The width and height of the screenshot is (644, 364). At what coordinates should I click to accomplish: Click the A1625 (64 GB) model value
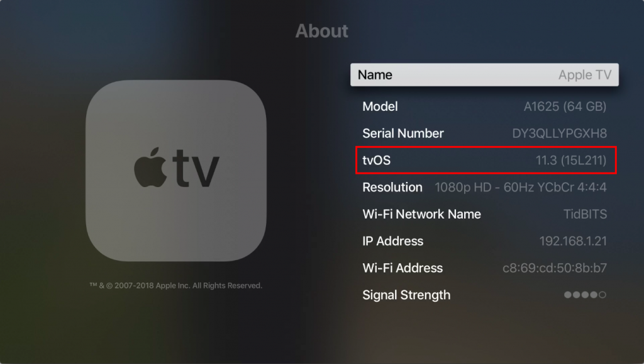pyautogui.click(x=565, y=106)
